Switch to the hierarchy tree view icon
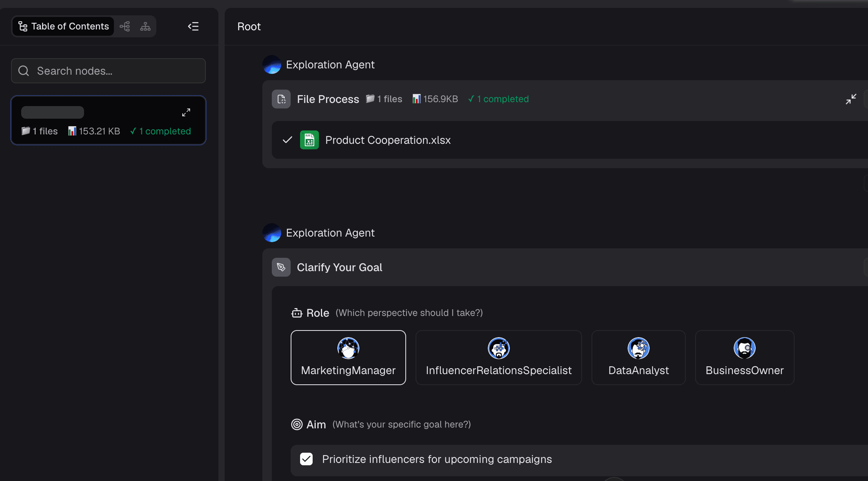This screenshot has height=481, width=868. [x=145, y=26]
